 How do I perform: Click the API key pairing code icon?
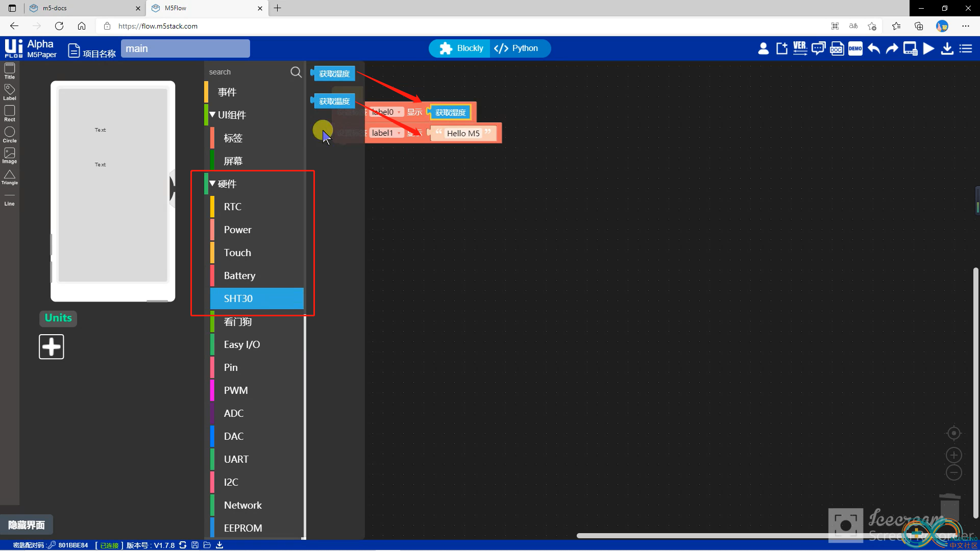[x=52, y=545]
